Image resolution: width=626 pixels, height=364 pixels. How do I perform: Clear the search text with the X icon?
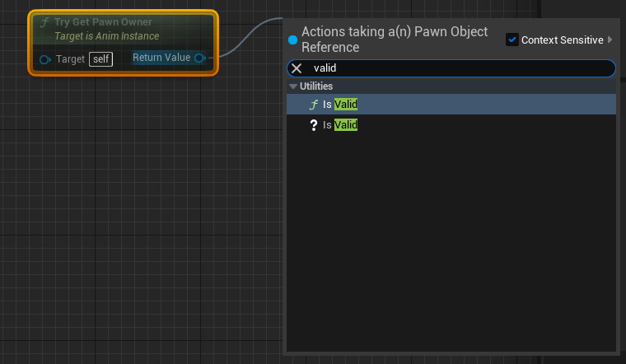pos(297,68)
